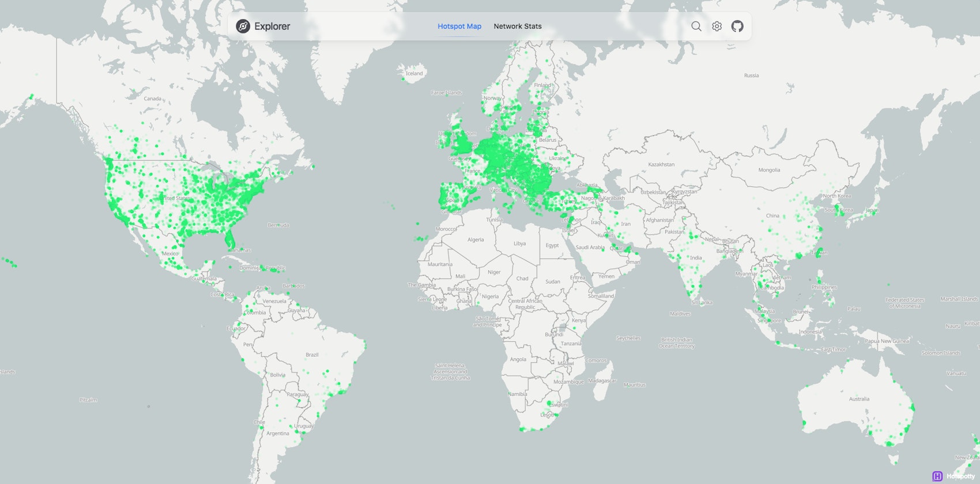Viewport: 980px width, 484px height.
Task: Open settings via the gear icon
Action: tap(717, 26)
